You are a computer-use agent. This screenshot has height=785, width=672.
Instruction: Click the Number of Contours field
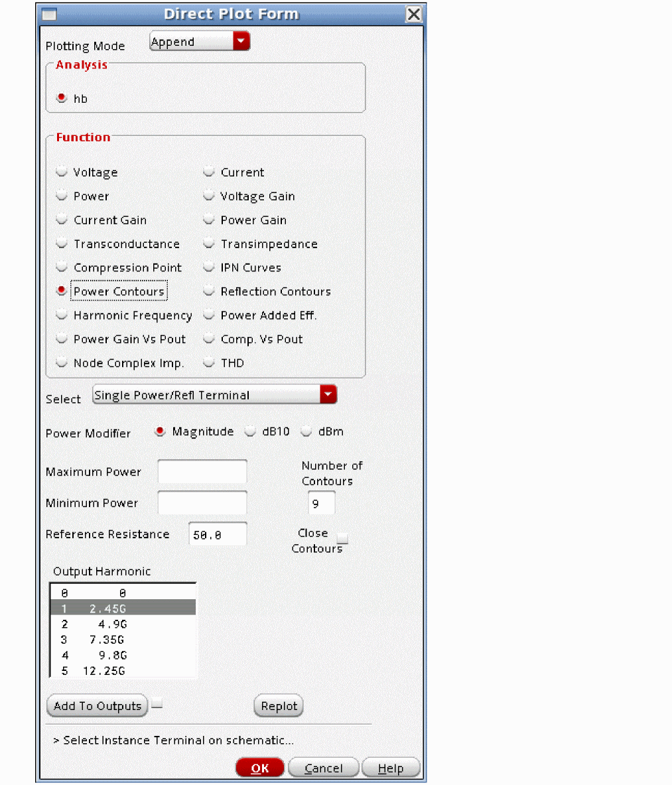coord(321,504)
